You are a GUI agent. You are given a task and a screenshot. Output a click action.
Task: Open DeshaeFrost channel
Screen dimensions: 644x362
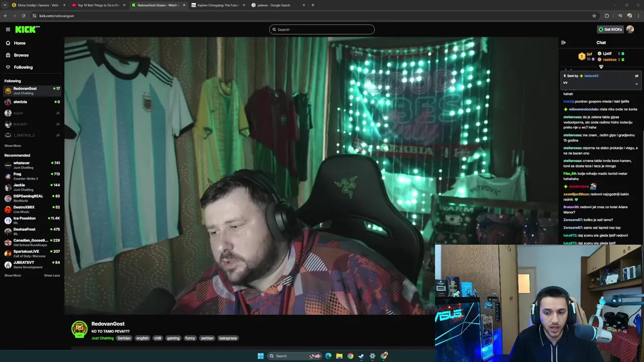coord(32,231)
